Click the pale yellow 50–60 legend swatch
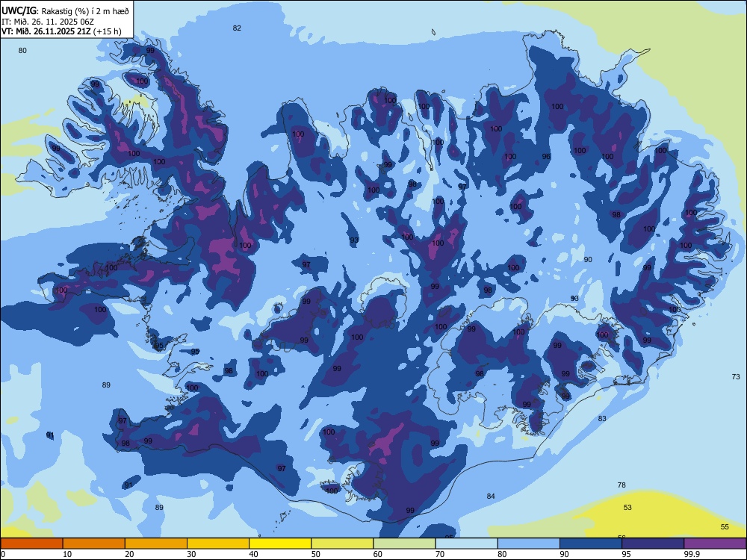 (x=342, y=544)
